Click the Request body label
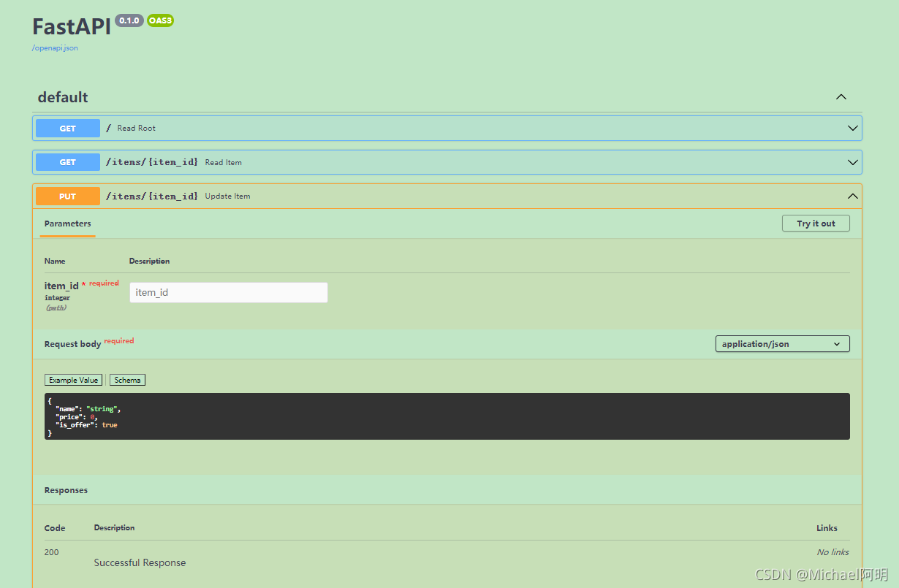899x588 pixels. click(x=72, y=344)
